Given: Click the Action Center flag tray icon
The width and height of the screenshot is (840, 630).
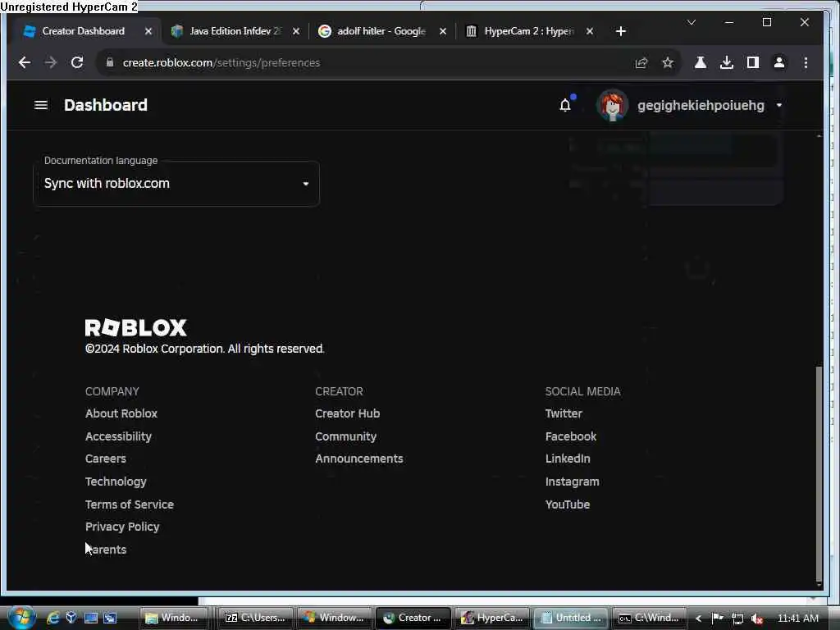Looking at the screenshot, I should tap(717, 619).
